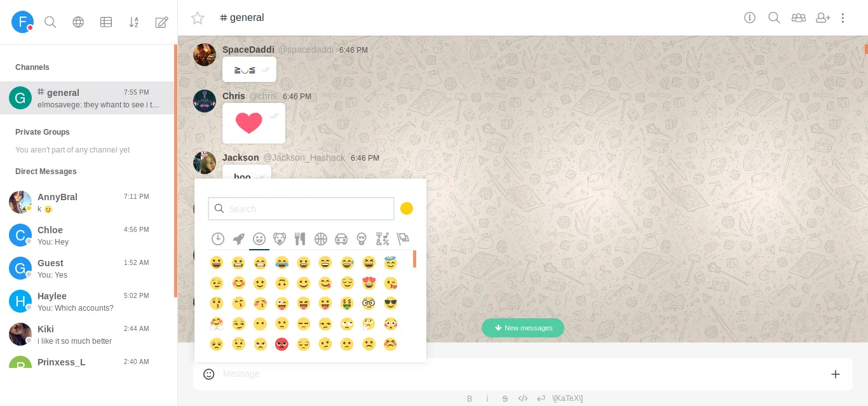868x406 pixels.
Task: Select the car Travel emoji tab
Action: click(x=341, y=239)
